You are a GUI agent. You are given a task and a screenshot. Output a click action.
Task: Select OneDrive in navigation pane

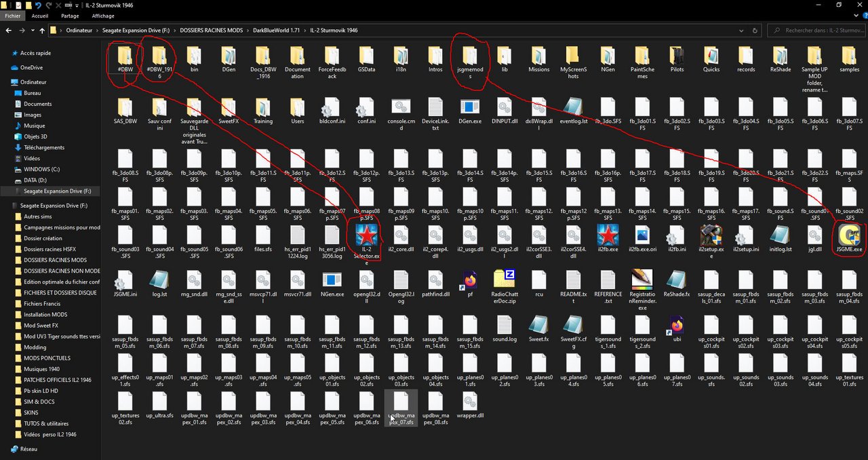click(31, 68)
